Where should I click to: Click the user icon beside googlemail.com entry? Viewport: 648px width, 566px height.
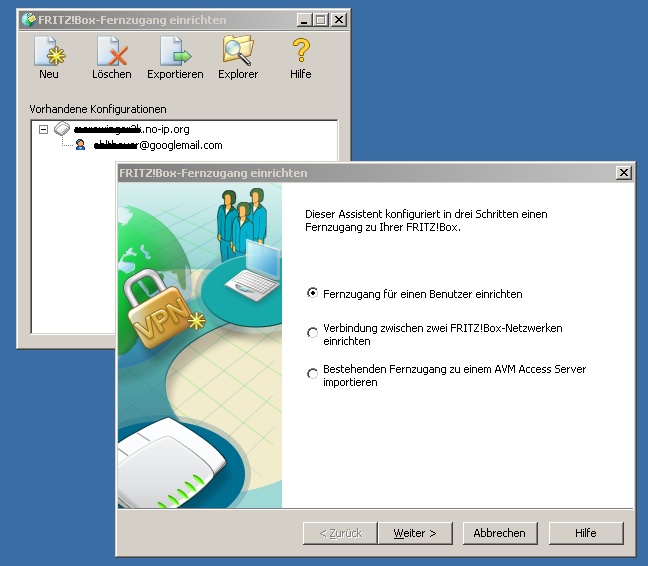coord(80,145)
